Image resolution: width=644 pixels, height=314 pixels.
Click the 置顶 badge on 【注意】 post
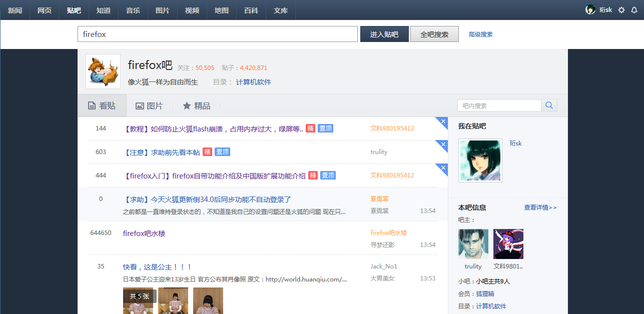point(222,152)
